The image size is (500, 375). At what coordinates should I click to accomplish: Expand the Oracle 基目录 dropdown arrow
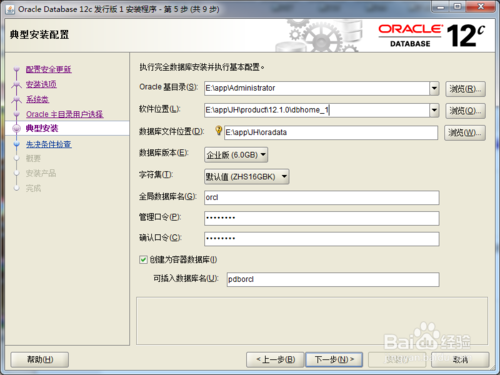[434, 88]
